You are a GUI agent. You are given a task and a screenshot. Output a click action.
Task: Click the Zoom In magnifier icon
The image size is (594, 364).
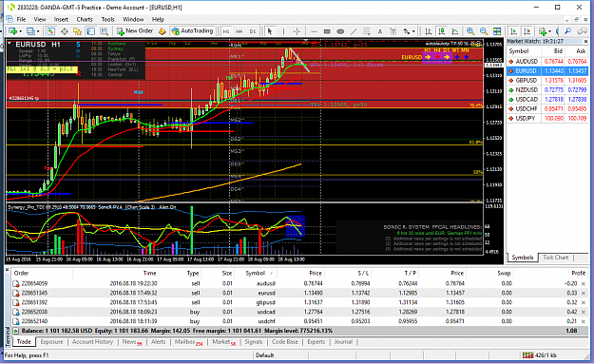click(x=470, y=31)
